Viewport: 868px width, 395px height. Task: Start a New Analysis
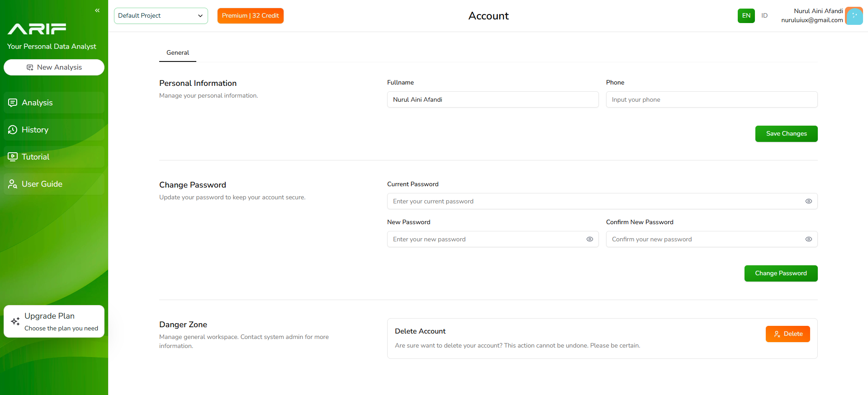[x=54, y=67]
